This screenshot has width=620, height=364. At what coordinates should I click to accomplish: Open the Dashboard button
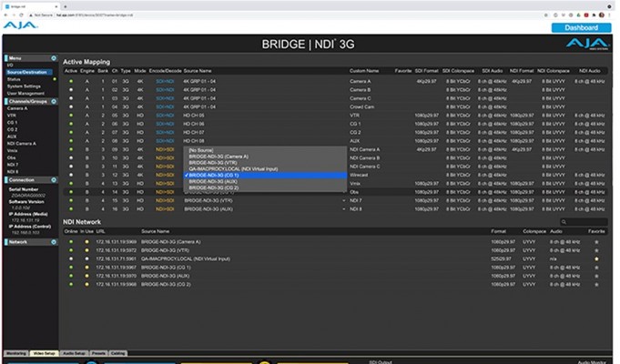coord(581,27)
